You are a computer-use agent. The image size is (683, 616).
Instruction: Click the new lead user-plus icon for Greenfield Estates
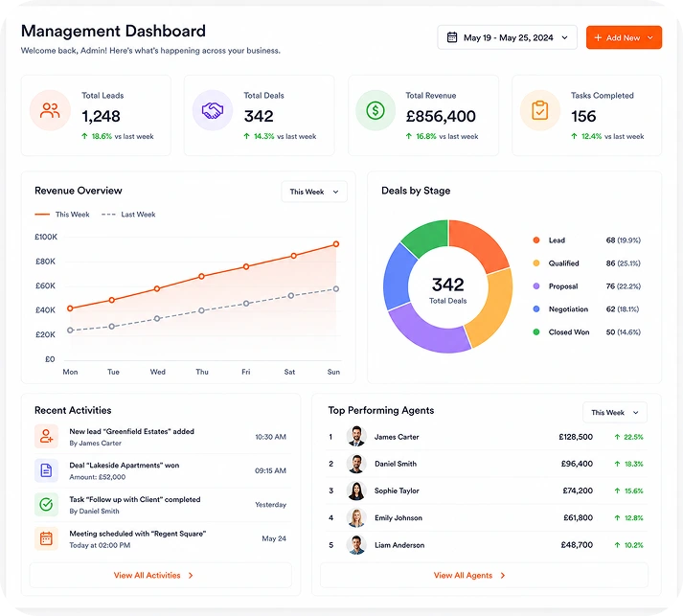(46, 436)
